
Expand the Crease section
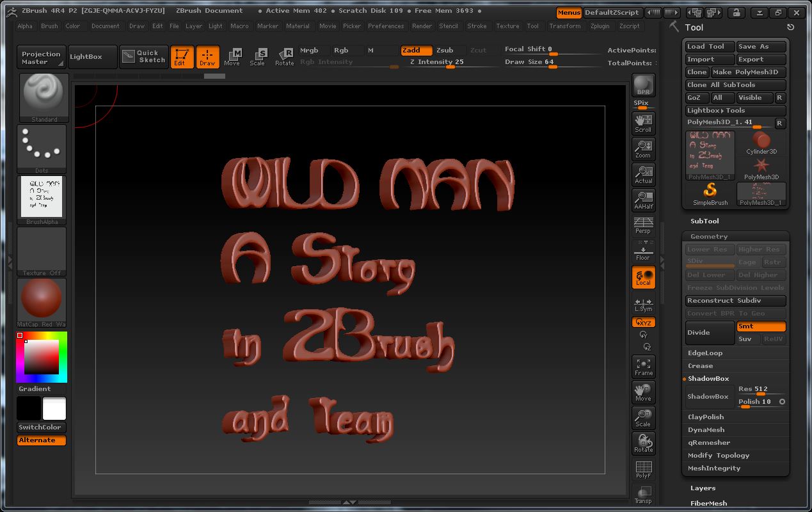click(x=700, y=366)
